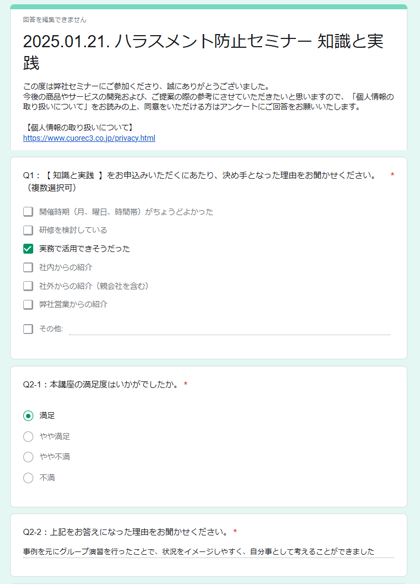Click the その他 text input line
This screenshot has height=585, width=420.
[229, 329]
